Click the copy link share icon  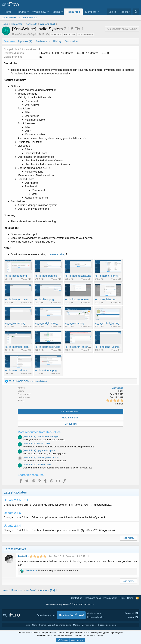(64, 481)
